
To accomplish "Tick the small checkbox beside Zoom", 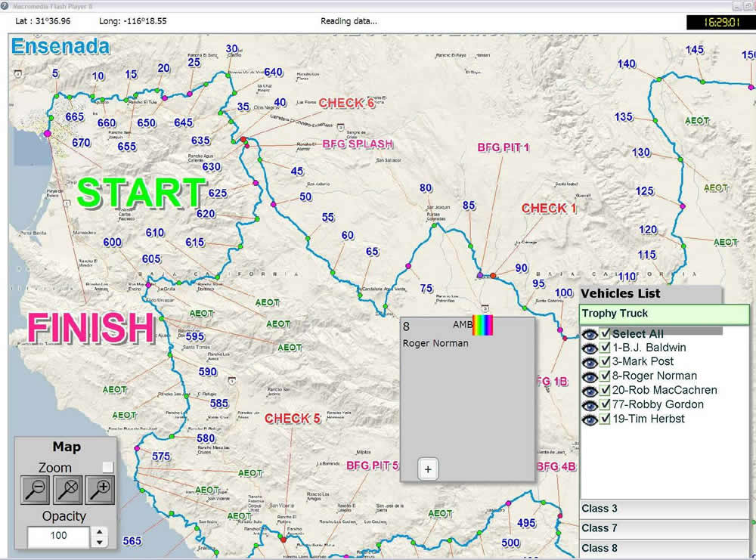I will coord(107,467).
